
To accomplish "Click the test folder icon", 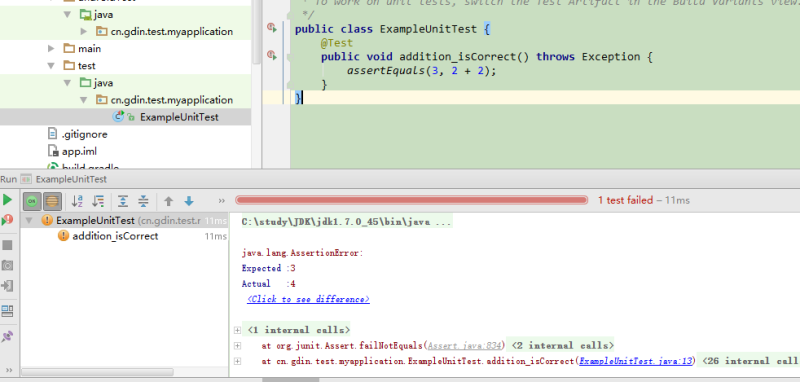I will (x=69, y=65).
